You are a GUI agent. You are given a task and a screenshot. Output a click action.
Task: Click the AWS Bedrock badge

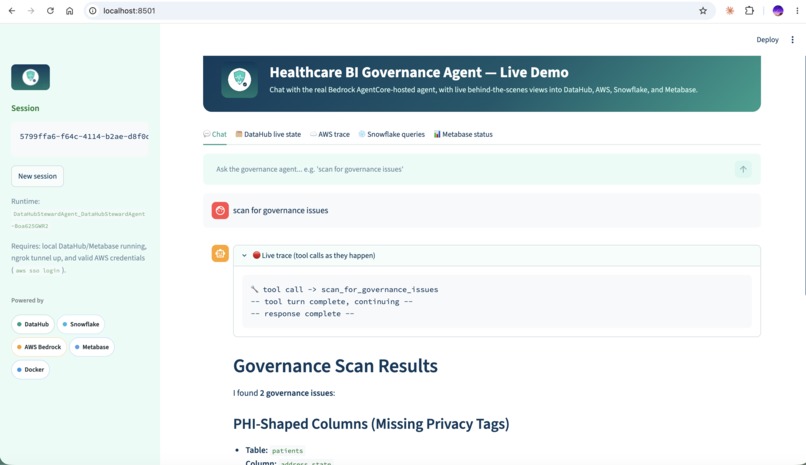coord(39,347)
